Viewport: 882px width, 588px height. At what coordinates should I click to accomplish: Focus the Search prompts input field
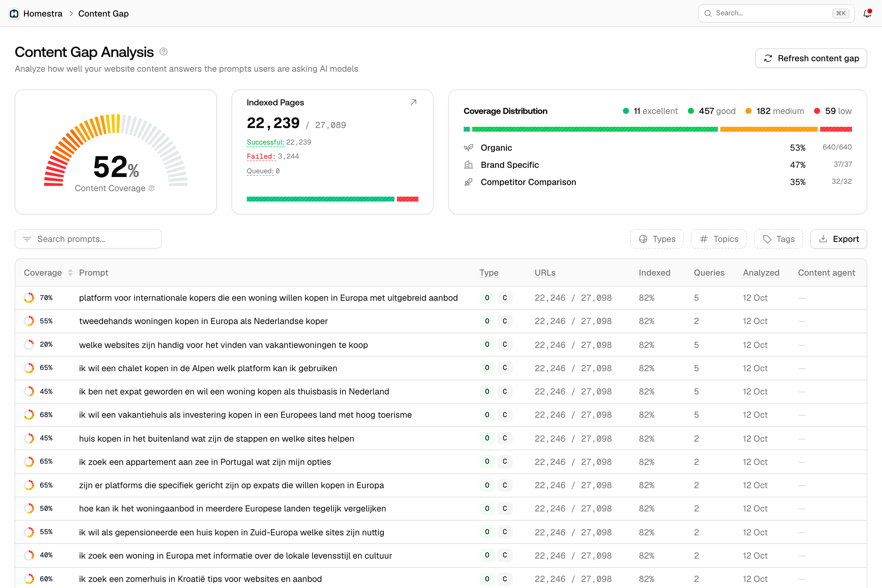88,239
